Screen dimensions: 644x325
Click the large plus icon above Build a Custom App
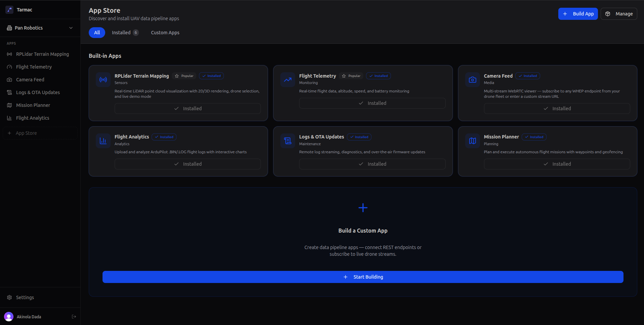(363, 208)
